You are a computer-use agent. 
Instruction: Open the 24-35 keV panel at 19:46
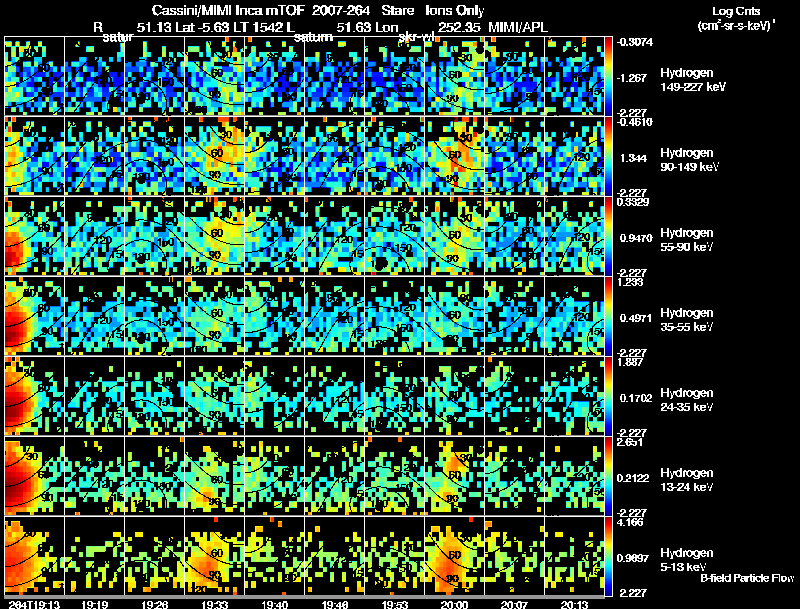pyautogui.click(x=335, y=396)
